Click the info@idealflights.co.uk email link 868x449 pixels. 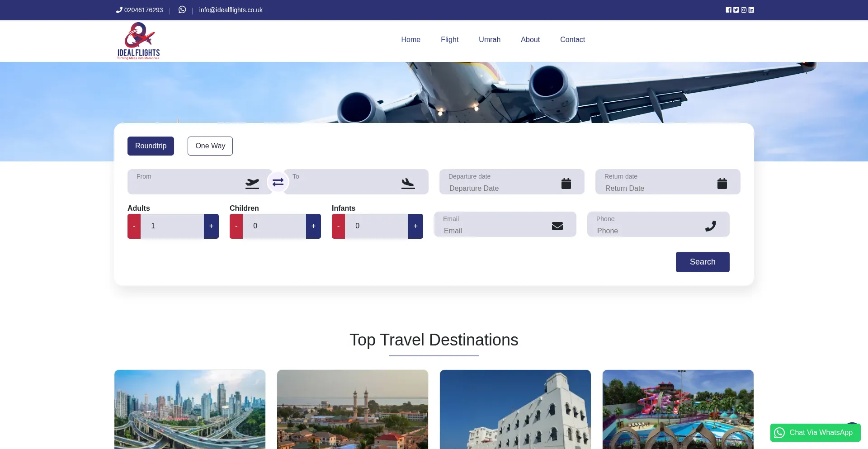[x=231, y=10]
